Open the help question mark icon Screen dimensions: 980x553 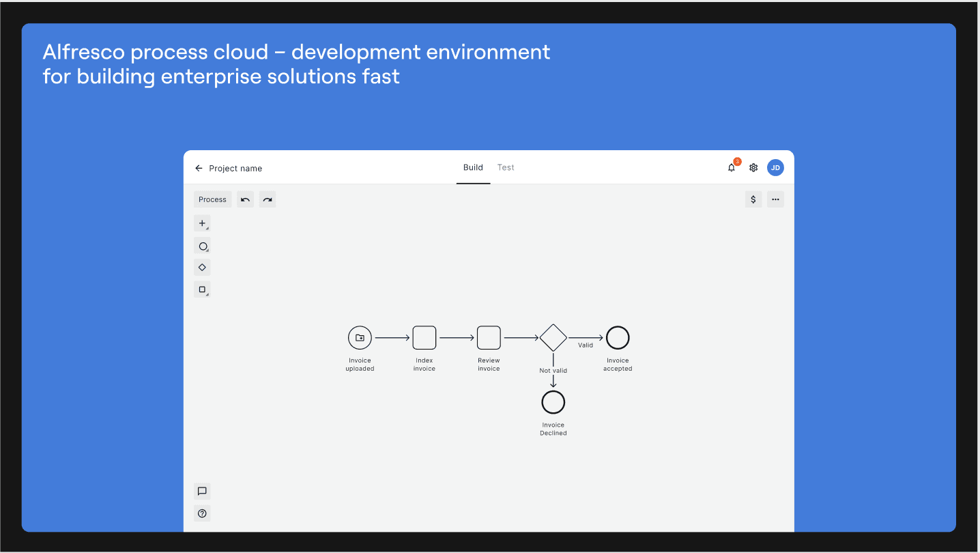point(202,513)
